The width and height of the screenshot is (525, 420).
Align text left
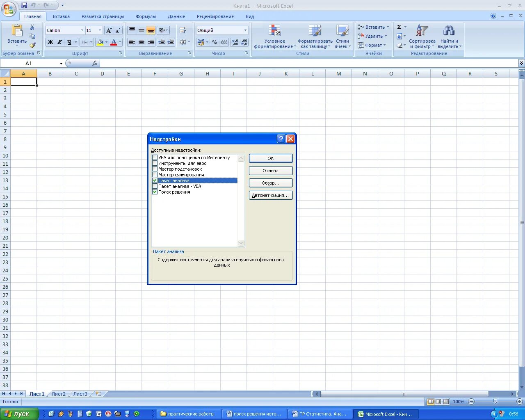[x=132, y=42]
